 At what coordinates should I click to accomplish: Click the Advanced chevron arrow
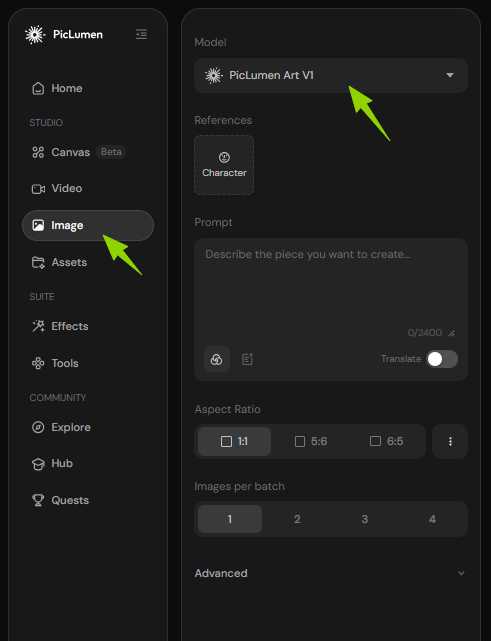click(x=461, y=573)
